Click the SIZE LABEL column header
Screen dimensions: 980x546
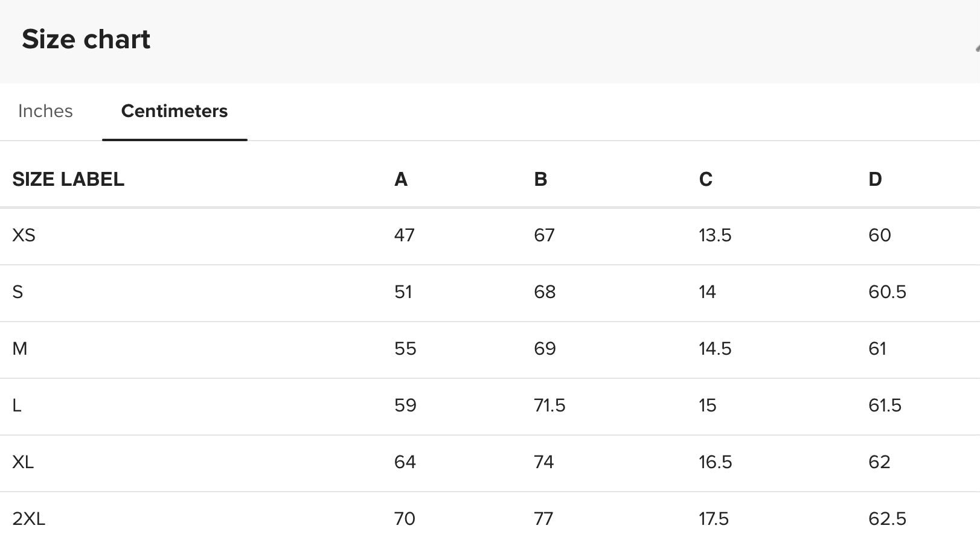68,179
